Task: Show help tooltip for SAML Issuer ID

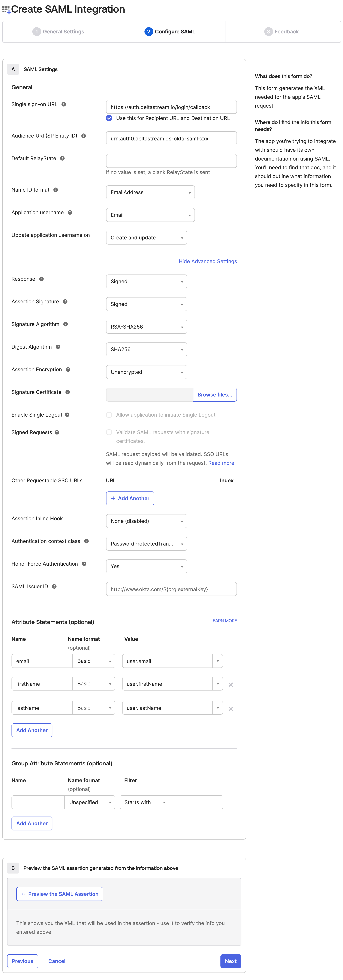Action: [x=54, y=586]
